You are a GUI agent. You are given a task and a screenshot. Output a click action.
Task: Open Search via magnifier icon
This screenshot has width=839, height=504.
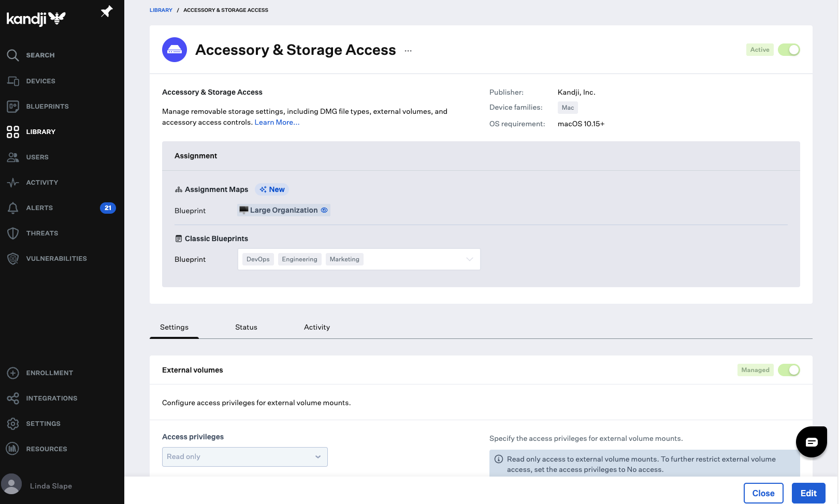pyautogui.click(x=13, y=55)
